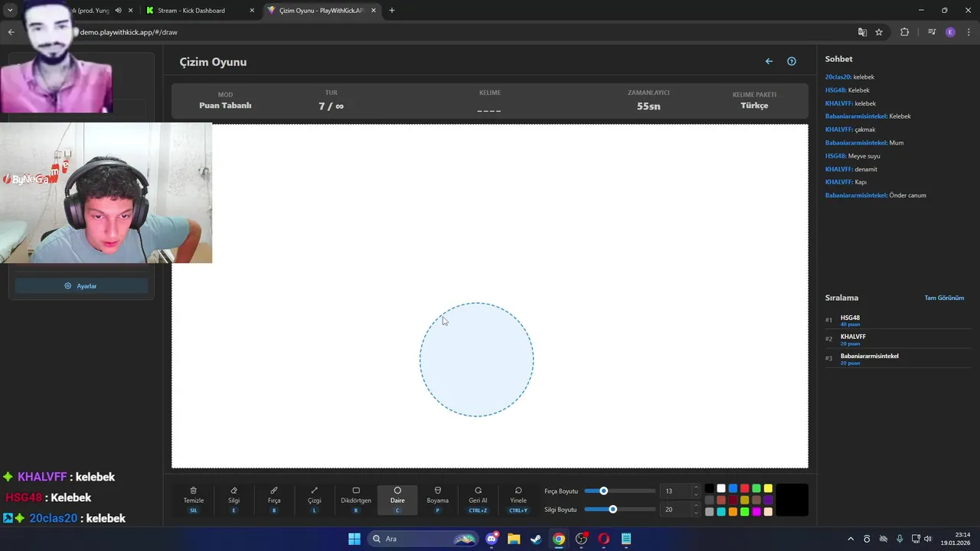Click the address bar URL
Screen dimensions: 980x551
pos(129,32)
